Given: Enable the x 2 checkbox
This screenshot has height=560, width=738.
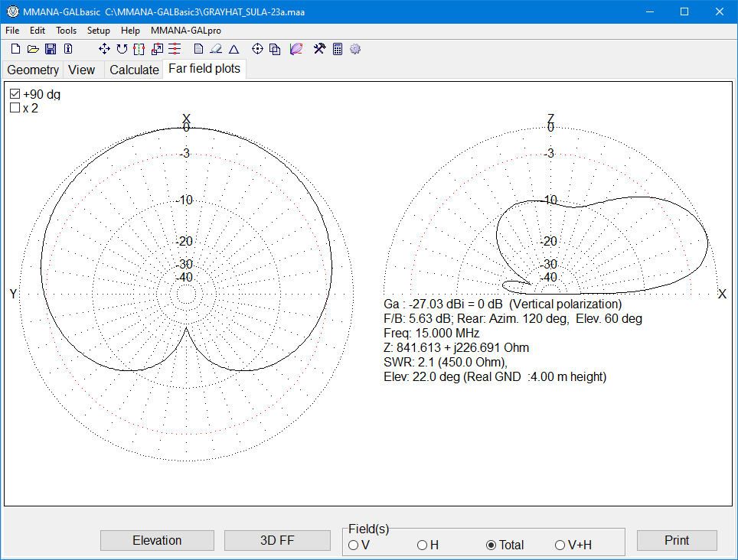Looking at the screenshot, I should (x=14, y=108).
